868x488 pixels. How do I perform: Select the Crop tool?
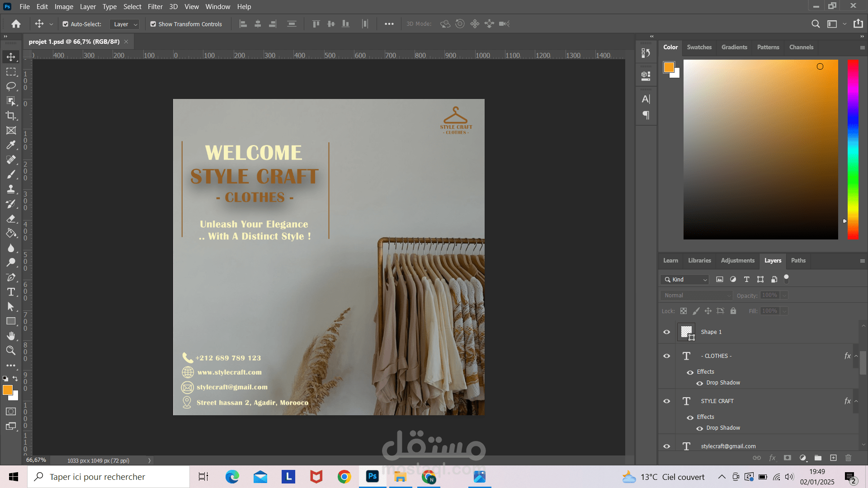click(x=11, y=116)
